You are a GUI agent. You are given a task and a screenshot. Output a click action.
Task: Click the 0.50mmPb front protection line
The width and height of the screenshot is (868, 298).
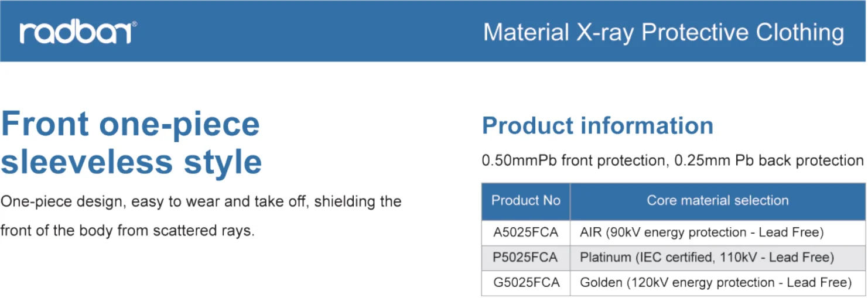click(672, 160)
